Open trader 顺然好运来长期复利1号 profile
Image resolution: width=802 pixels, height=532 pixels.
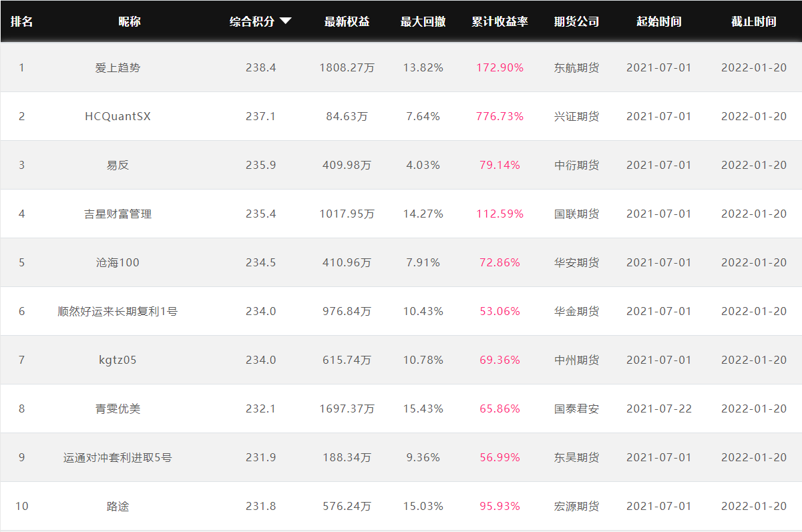tap(118, 311)
